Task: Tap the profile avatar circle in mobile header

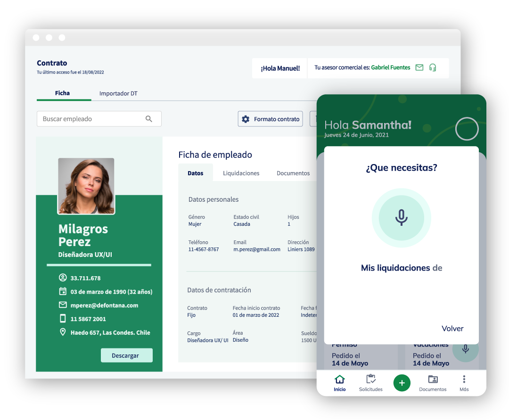Action: coord(467,129)
